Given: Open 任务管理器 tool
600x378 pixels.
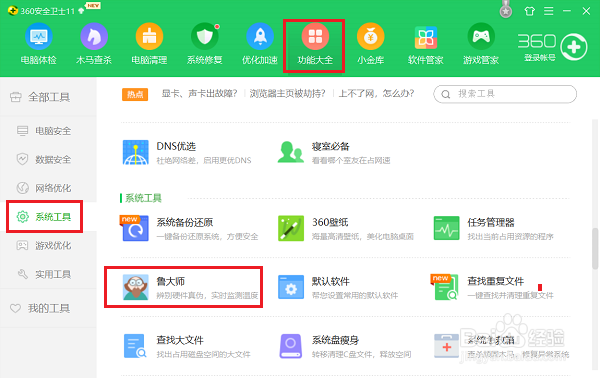Looking at the screenshot, I should 493,228.
